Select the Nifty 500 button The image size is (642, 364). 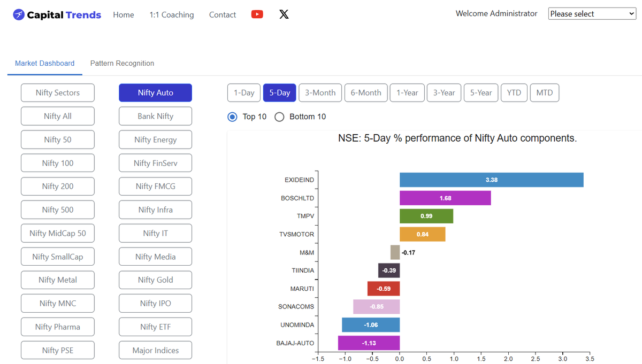(58, 210)
